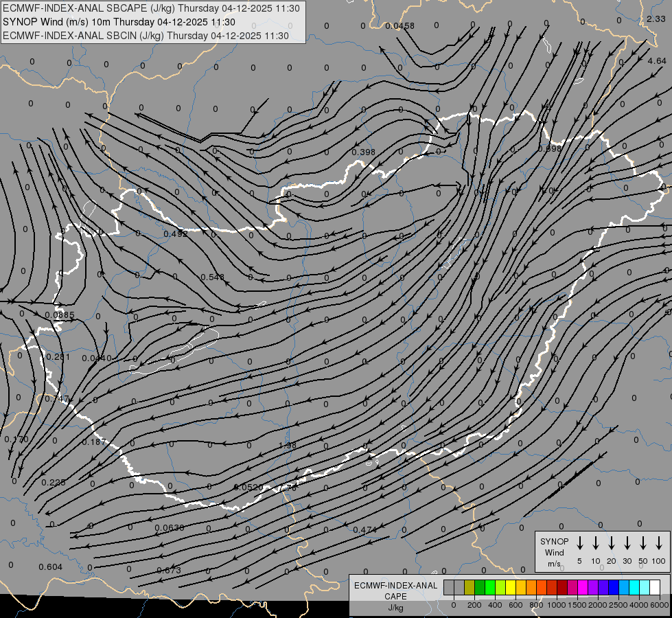Click the 4.64 value on the map
The width and height of the screenshot is (672, 618).
click(x=657, y=61)
